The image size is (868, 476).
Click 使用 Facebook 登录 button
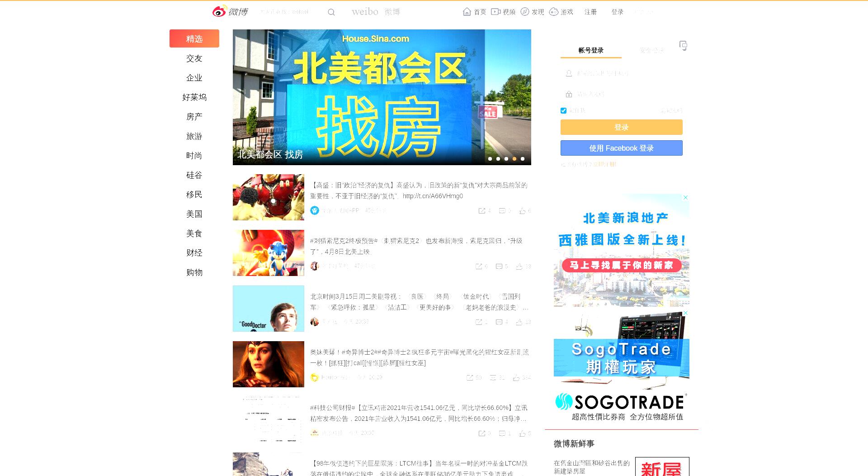622,148
